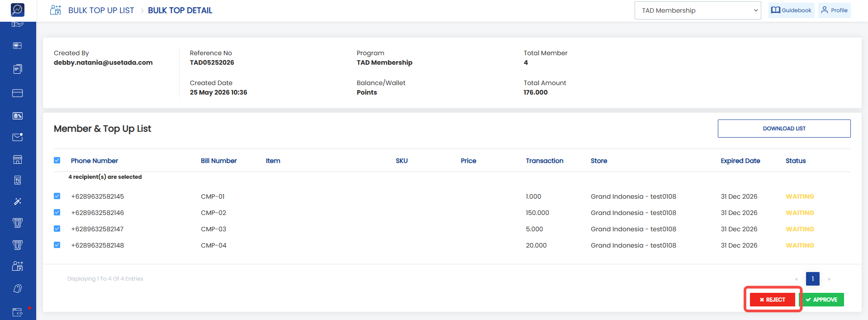868x320 pixels.
Task: Click the Expired Date column header
Action: coord(740,161)
